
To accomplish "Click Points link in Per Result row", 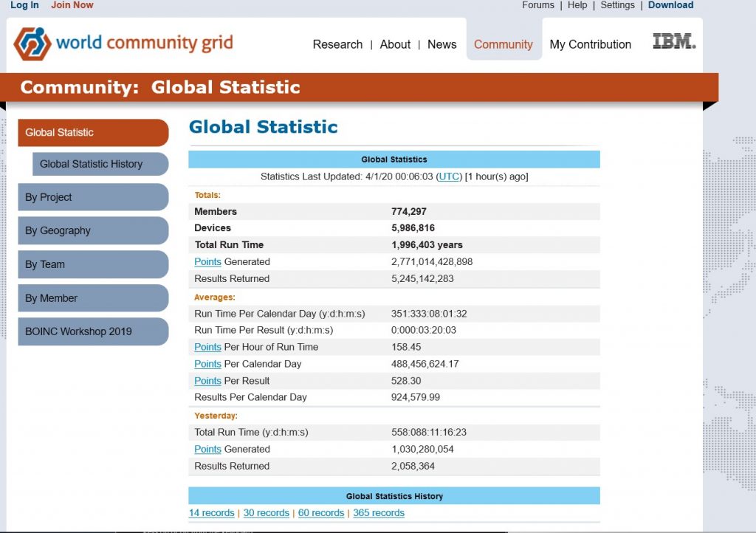I will (x=207, y=381).
